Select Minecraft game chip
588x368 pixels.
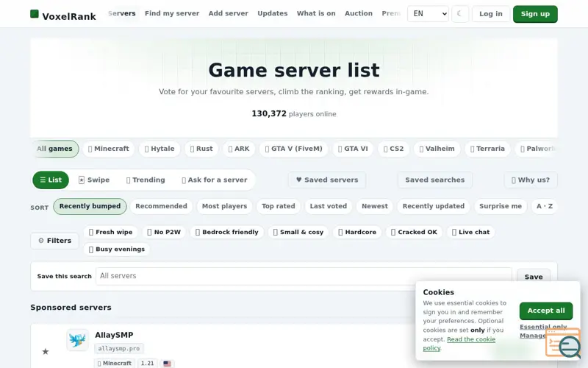coord(108,149)
